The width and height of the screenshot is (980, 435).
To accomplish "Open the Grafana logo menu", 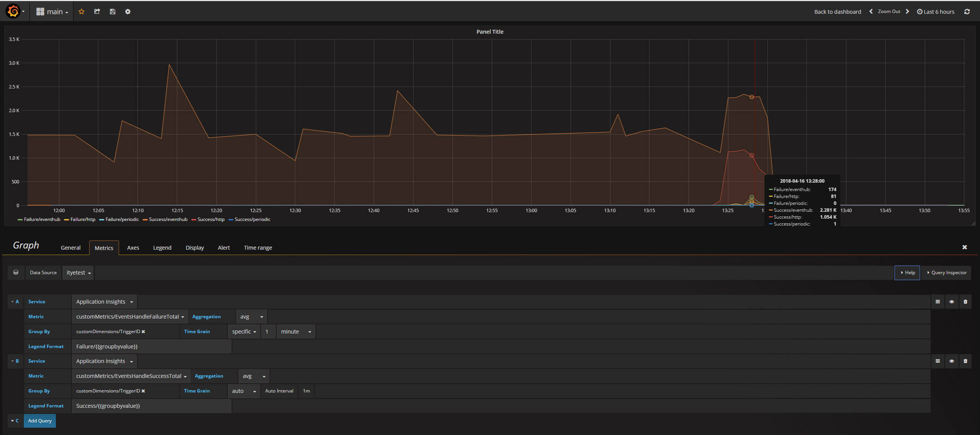I will [15, 11].
